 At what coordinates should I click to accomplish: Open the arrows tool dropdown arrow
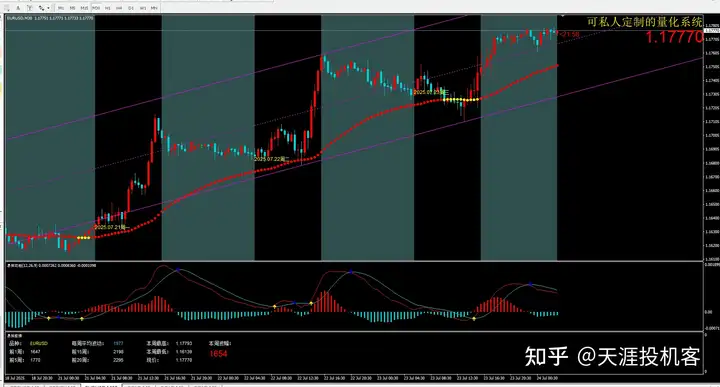point(48,8)
